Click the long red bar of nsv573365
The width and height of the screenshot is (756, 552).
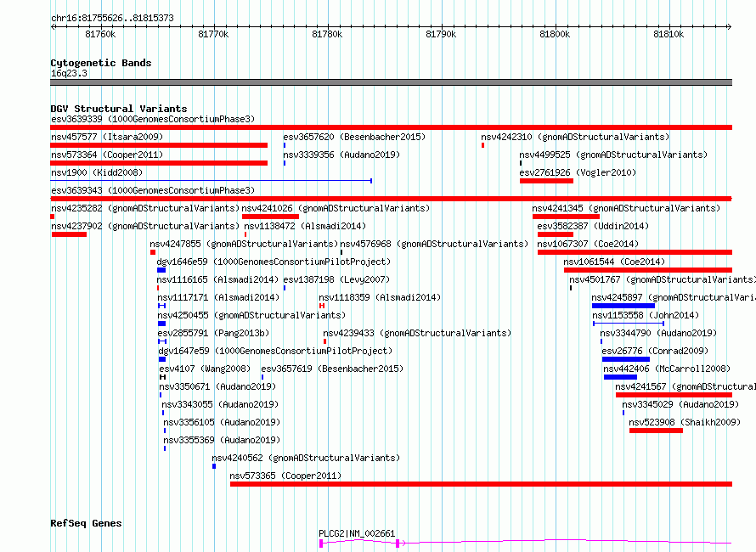coord(481,484)
